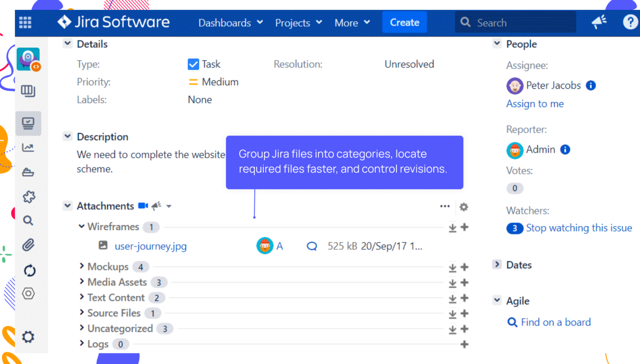This screenshot has width=640, height=364.
Task: Click the image file icon for user-journey.jpg
Action: pyautogui.click(x=103, y=245)
